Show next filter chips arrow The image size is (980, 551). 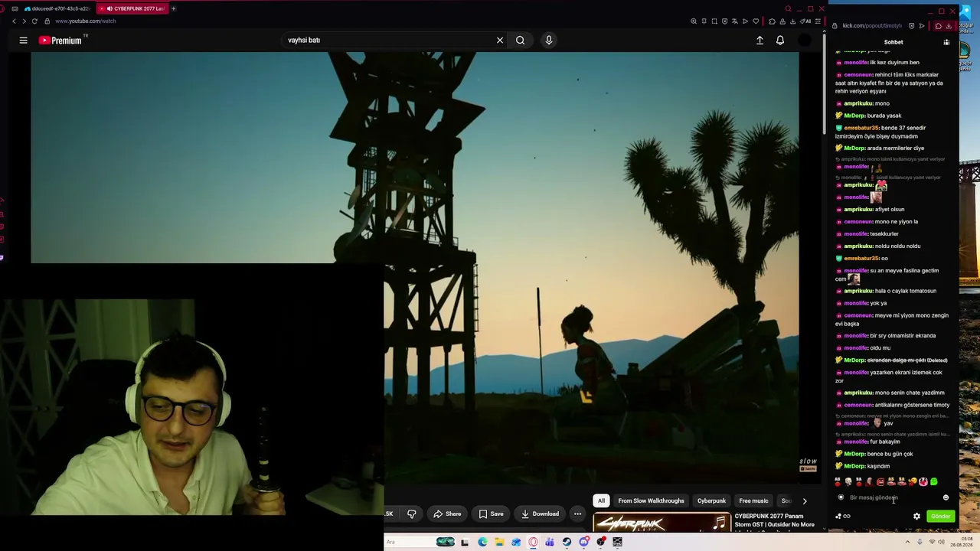[804, 501]
